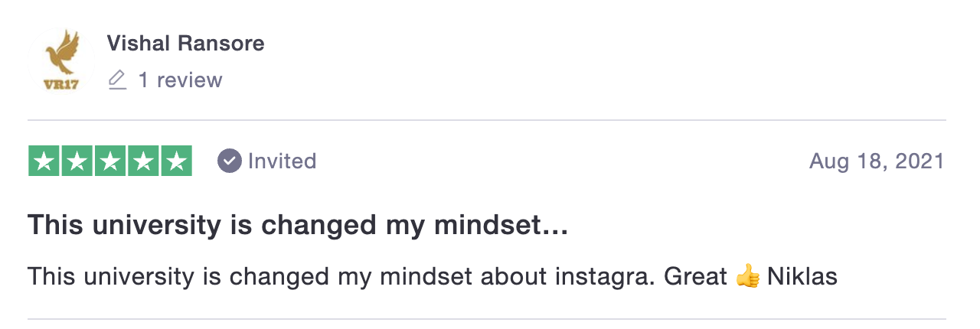980x329 pixels.
Task: Click the second green rating star
Action: [x=77, y=161]
